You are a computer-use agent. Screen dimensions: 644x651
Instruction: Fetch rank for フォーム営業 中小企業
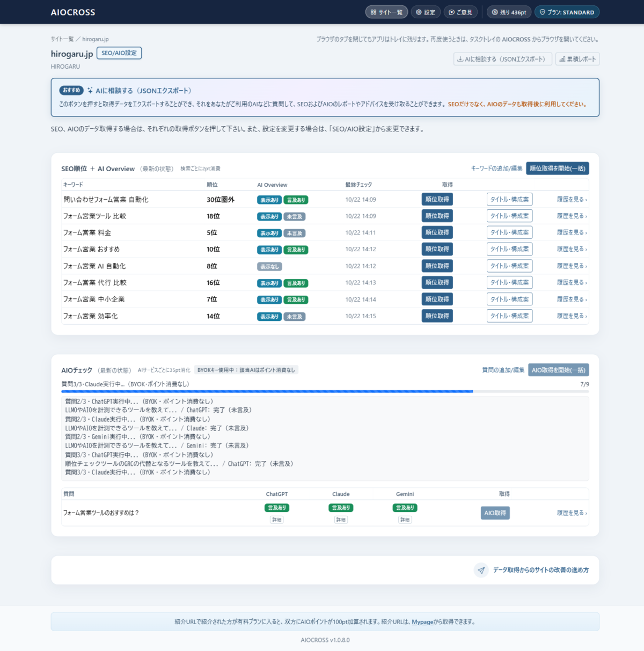pyautogui.click(x=437, y=299)
